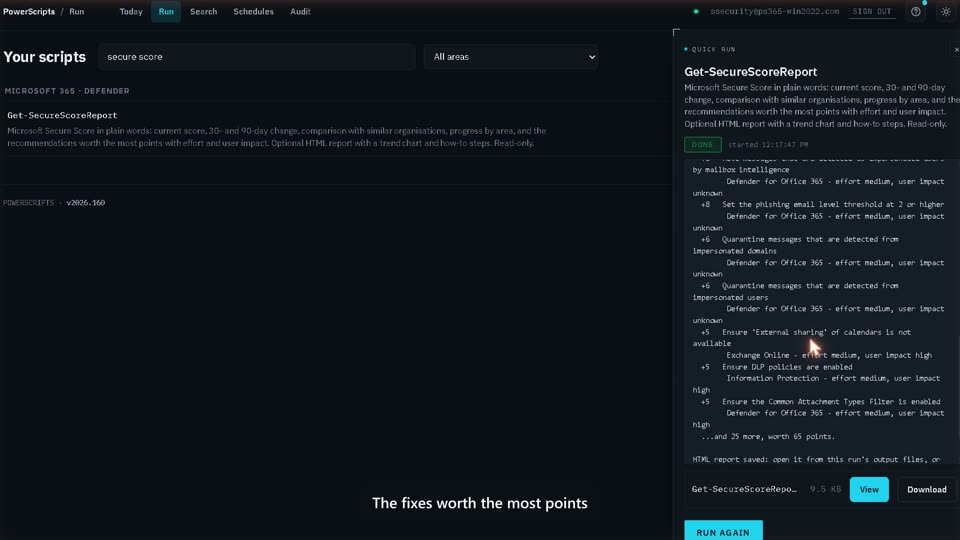Click the Run breadcrumb item

click(77, 12)
